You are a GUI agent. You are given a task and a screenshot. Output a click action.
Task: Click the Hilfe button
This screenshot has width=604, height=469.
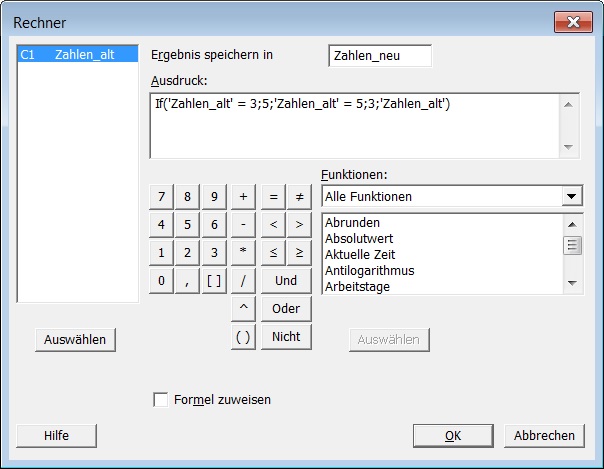[57, 436]
